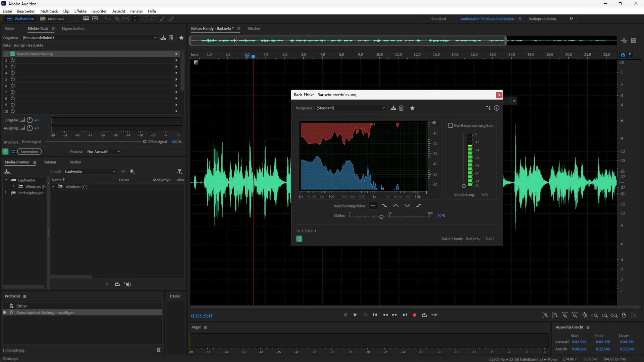Open the Inhalt Laufwerke dropdown
Viewport: 644px width, 362px height.
(x=90, y=171)
